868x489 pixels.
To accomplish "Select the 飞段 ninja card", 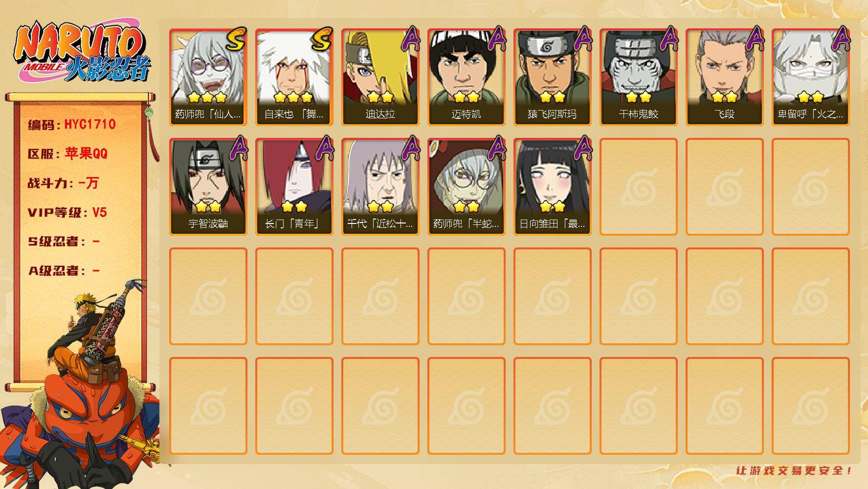I will tap(724, 77).
